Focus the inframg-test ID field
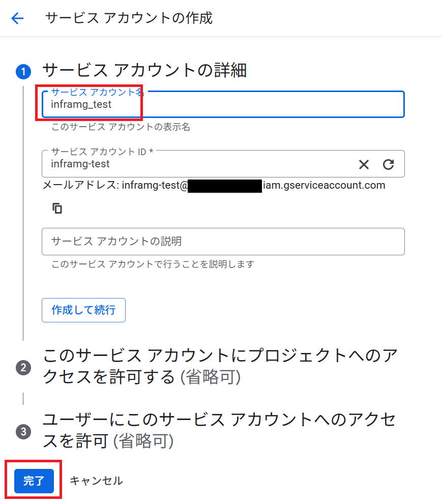 point(223,164)
